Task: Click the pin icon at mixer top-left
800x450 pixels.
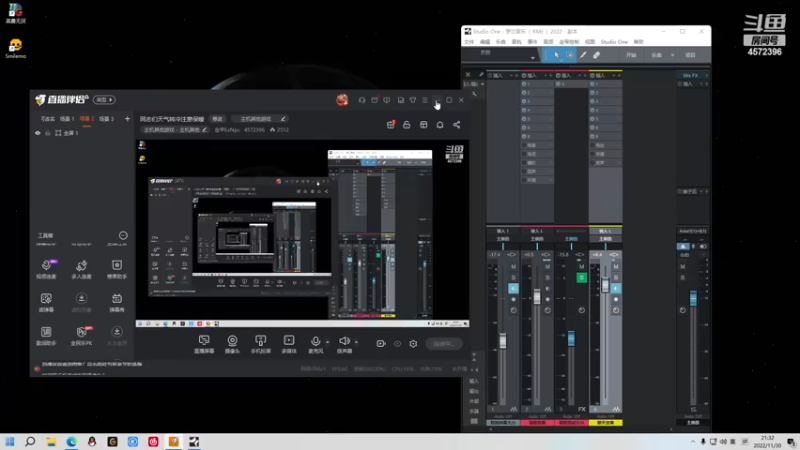Action: 481,74
